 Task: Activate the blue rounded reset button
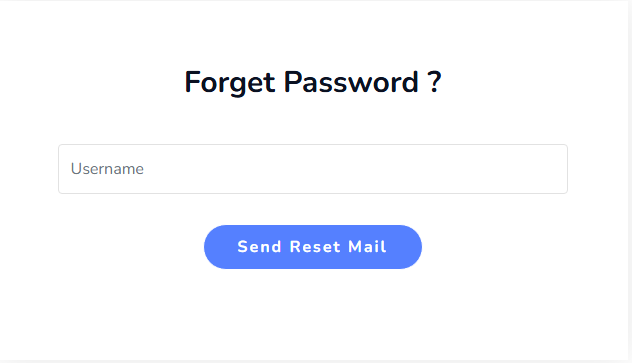click(313, 247)
